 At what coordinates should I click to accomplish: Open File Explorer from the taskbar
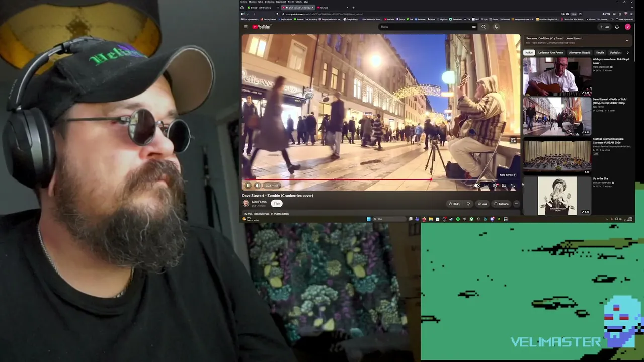point(431,219)
